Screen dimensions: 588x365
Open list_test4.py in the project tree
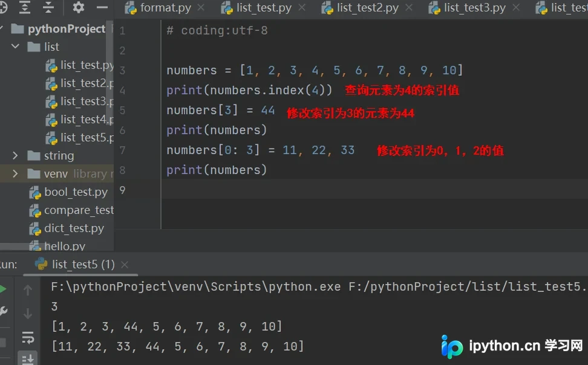[79, 120]
